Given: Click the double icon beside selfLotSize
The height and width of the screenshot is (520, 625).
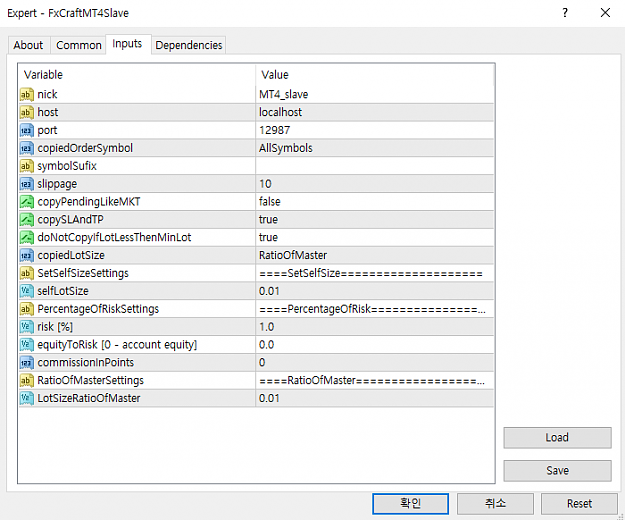Looking at the screenshot, I should point(26,291).
